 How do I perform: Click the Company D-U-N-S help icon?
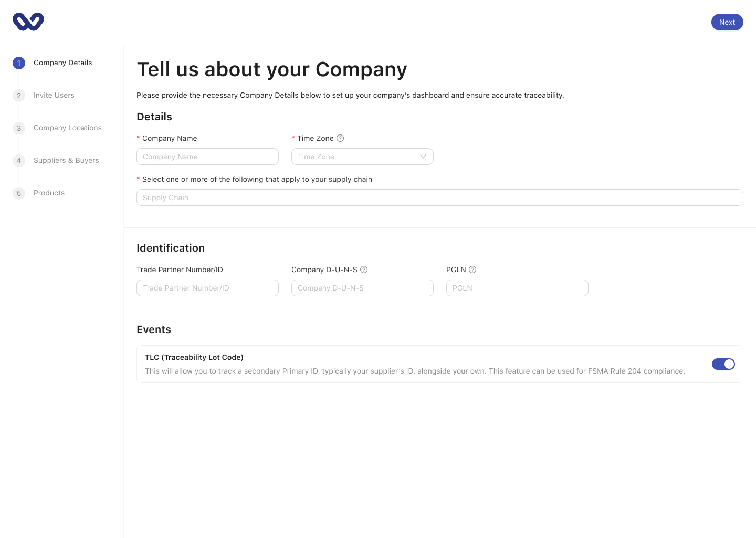pos(364,270)
